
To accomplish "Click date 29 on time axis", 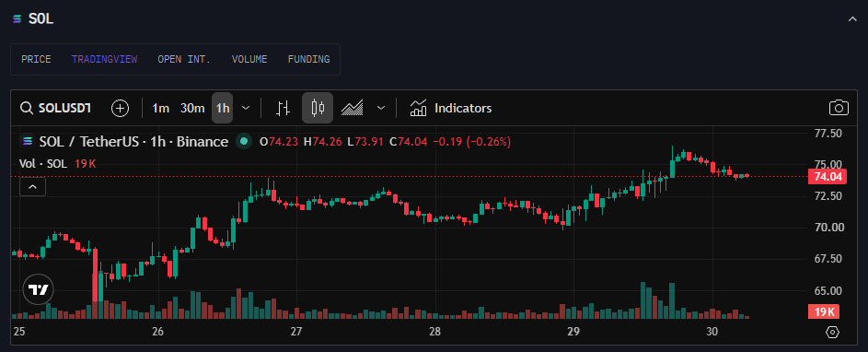I will pyautogui.click(x=573, y=332).
